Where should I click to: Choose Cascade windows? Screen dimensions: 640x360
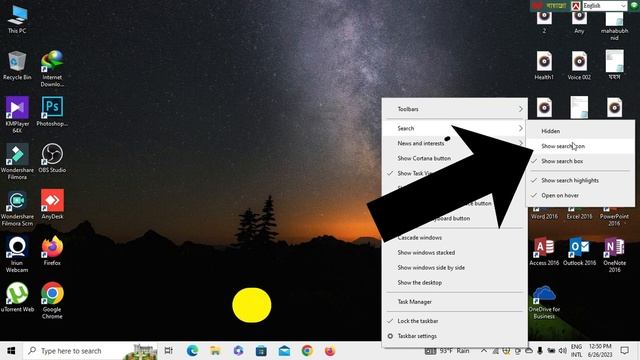click(455, 238)
